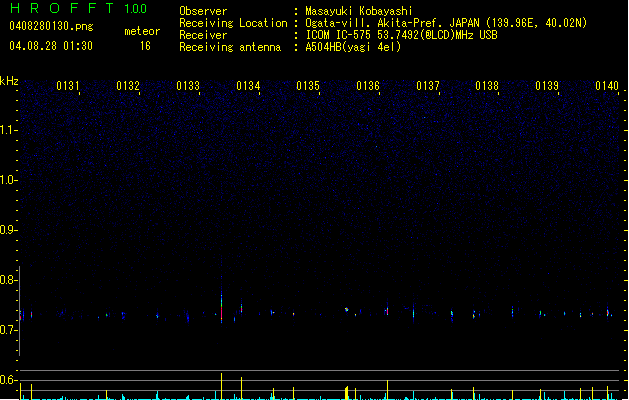629x400 pixels.
Task: Click the kHz axis unit label
Action: point(9,81)
